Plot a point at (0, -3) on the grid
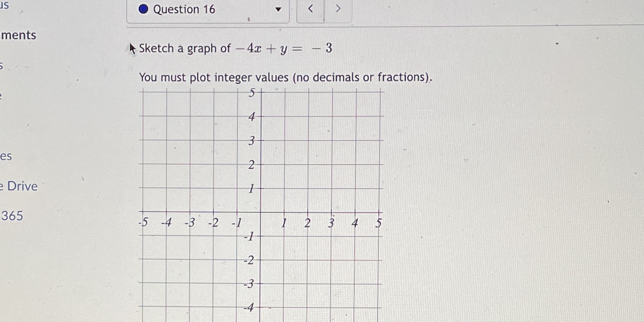This screenshot has height=322, width=644. pyautogui.click(x=261, y=284)
